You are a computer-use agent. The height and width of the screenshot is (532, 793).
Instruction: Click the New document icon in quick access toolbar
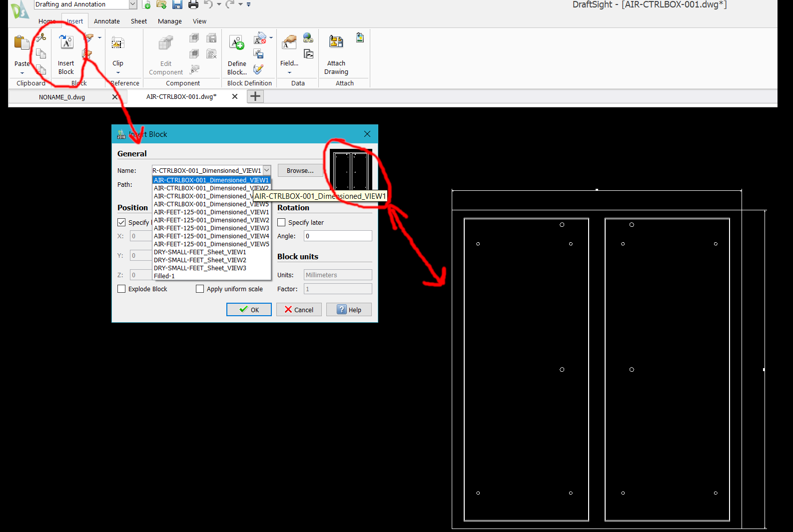[x=146, y=4]
